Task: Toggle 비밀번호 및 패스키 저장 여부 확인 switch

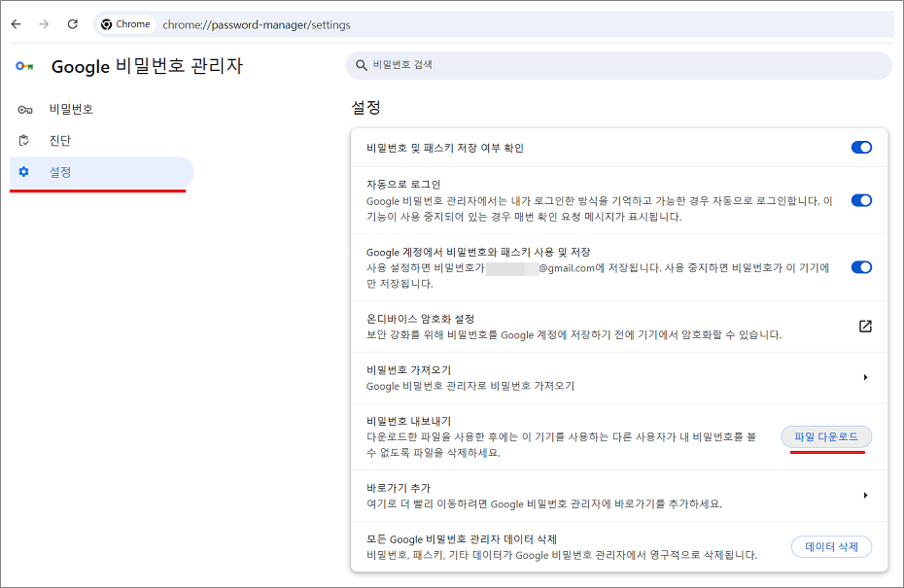Action: (x=861, y=148)
